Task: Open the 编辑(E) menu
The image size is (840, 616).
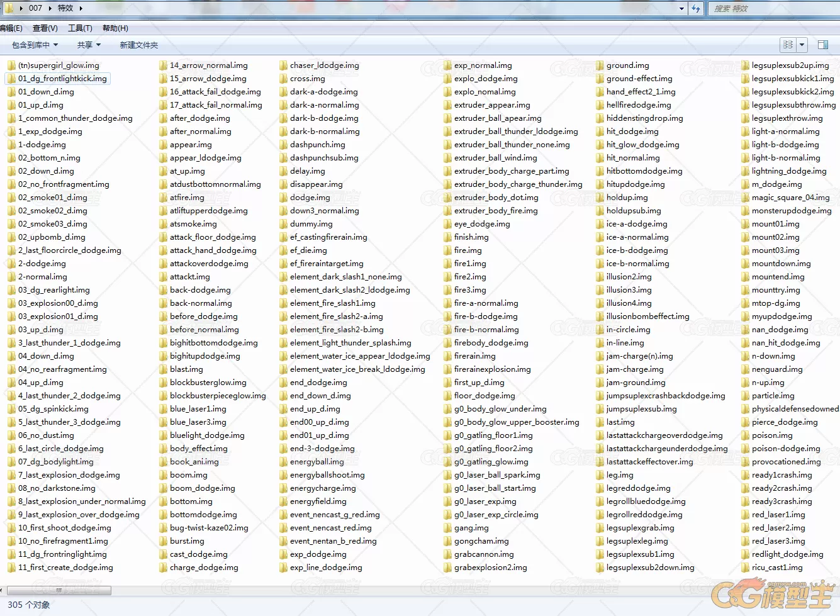Action: (x=11, y=28)
